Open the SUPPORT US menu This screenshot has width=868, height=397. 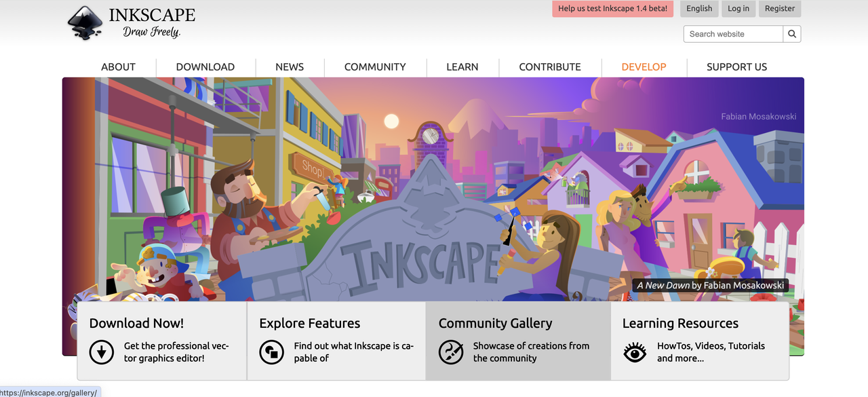[736, 67]
